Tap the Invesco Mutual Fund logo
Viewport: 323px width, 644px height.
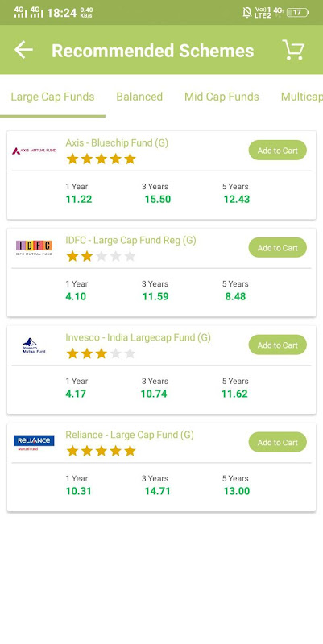pyautogui.click(x=34, y=345)
